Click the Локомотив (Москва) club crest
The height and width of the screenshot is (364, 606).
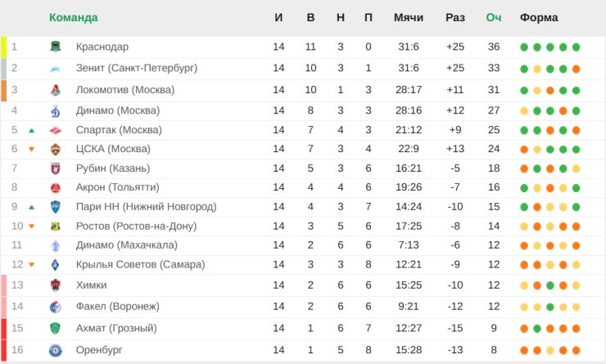pyautogui.click(x=55, y=90)
